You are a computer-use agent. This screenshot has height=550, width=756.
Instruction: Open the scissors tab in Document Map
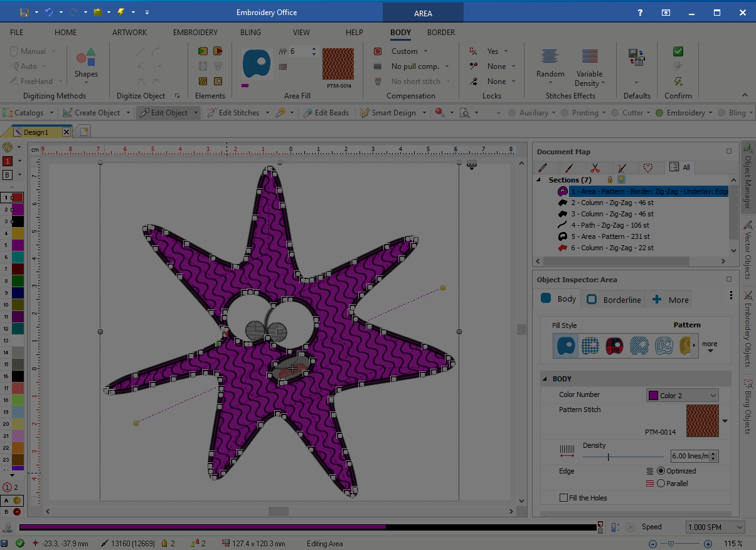pyautogui.click(x=595, y=167)
